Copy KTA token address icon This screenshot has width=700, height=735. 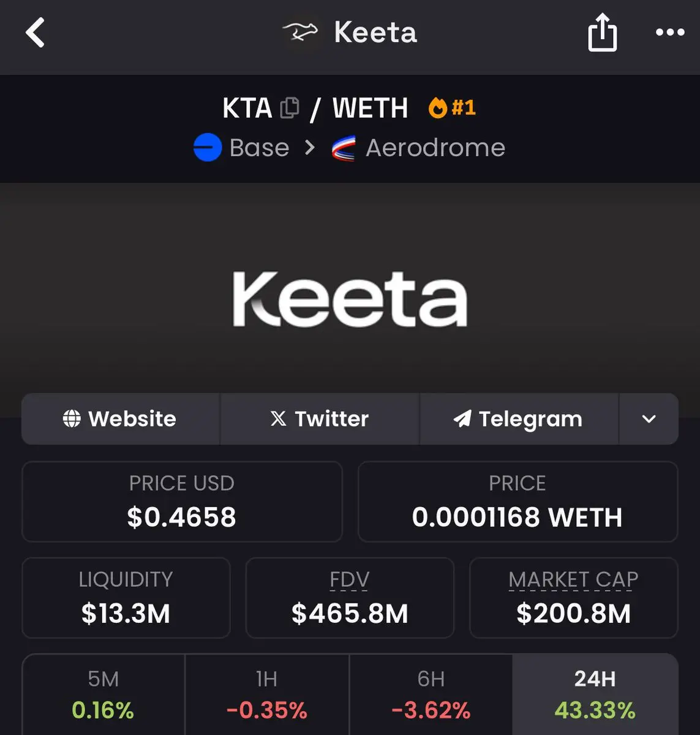(290, 108)
